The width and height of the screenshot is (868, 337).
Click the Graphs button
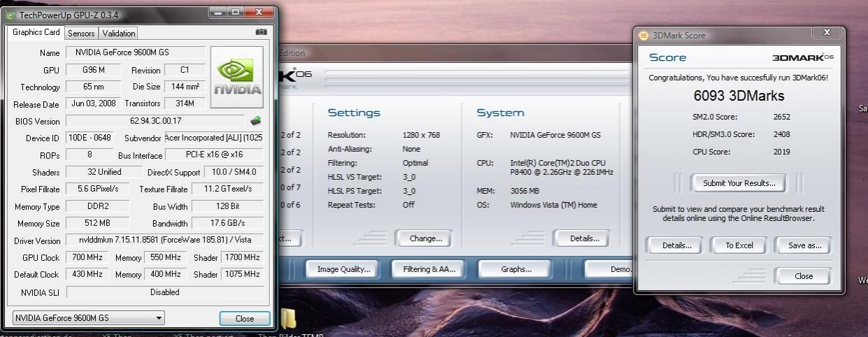[515, 269]
